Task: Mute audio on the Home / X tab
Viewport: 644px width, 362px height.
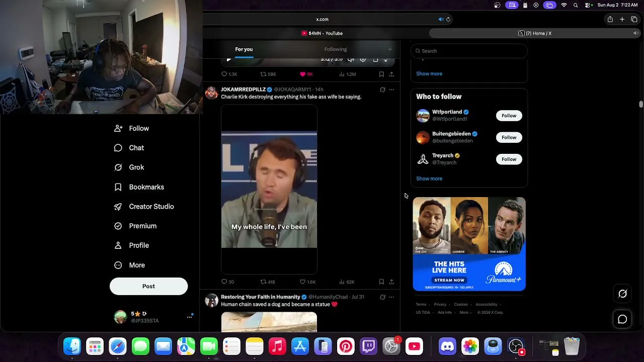Action: [x=635, y=33]
